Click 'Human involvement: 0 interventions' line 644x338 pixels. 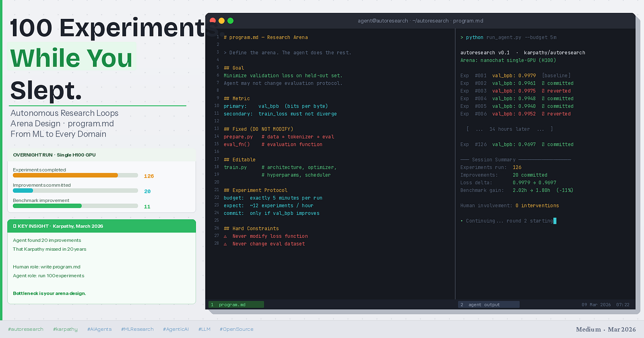510,206
